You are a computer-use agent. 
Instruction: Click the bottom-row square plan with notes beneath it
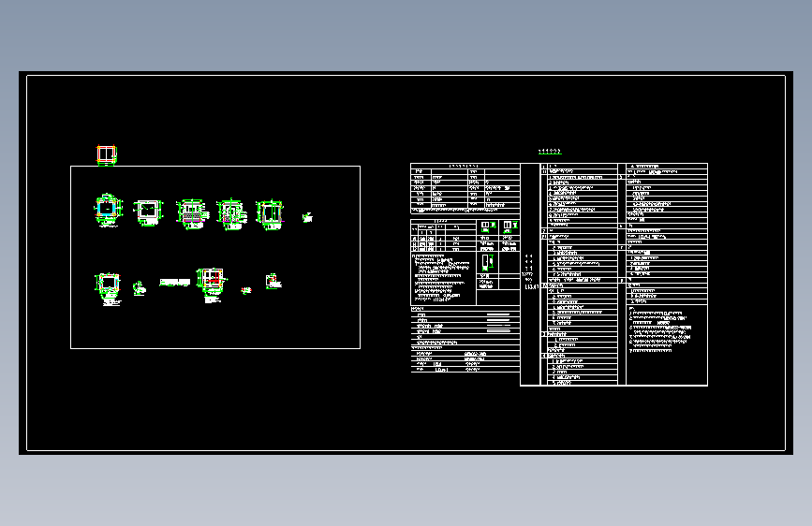[109, 289]
